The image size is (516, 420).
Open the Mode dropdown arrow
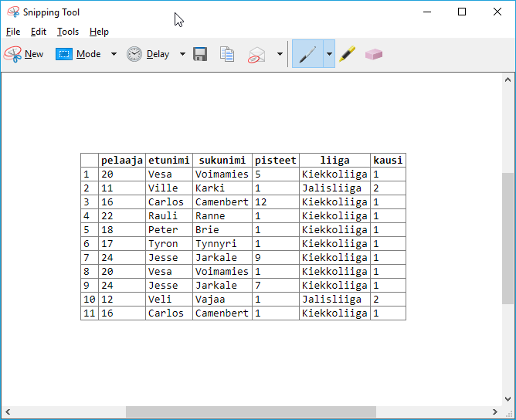click(114, 54)
